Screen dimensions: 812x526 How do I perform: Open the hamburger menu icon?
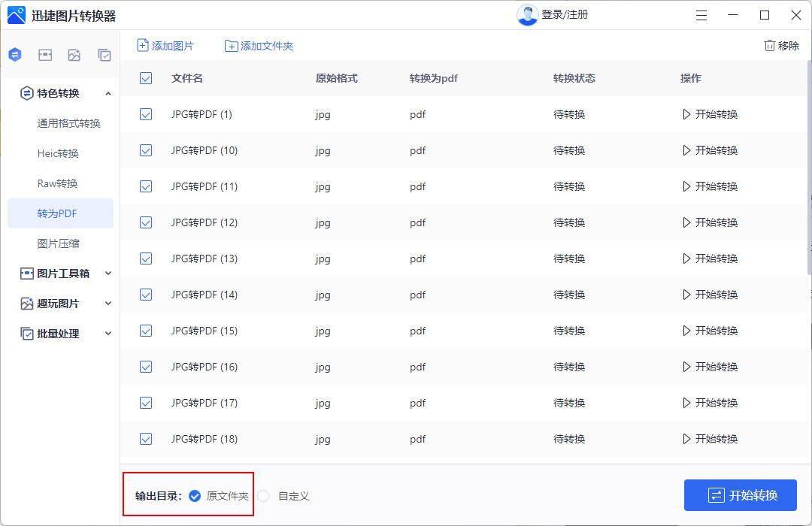pos(701,15)
